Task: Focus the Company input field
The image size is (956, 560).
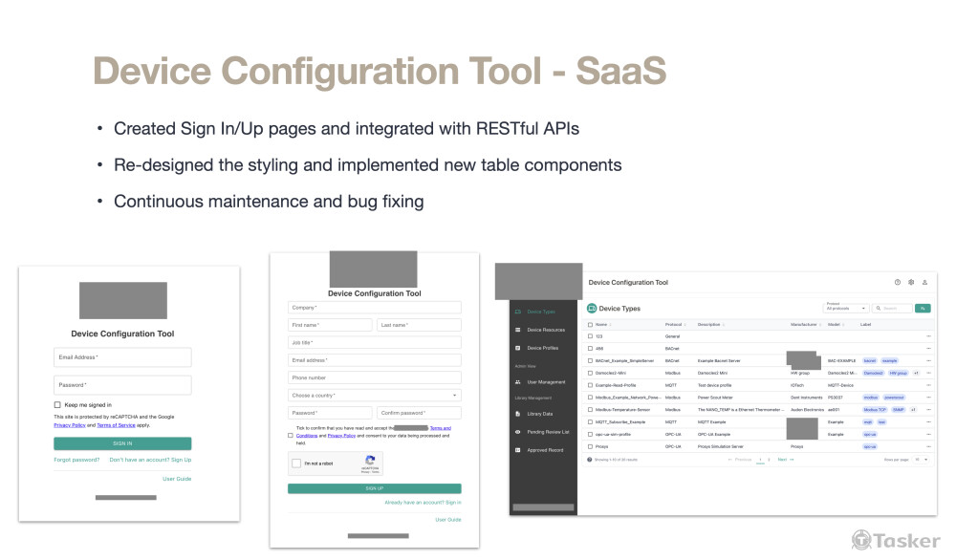Action: [x=374, y=308]
